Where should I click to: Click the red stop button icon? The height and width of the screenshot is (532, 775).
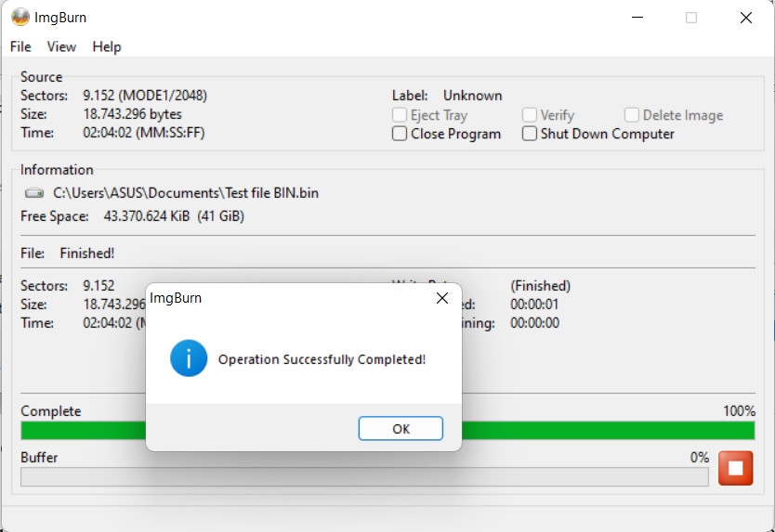(735, 468)
